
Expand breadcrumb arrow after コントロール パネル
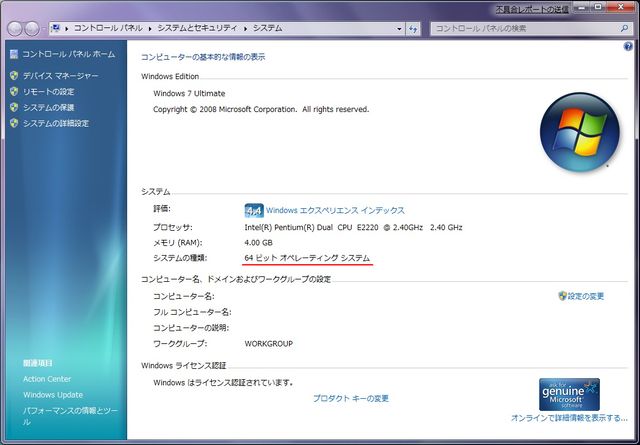click(150, 28)
